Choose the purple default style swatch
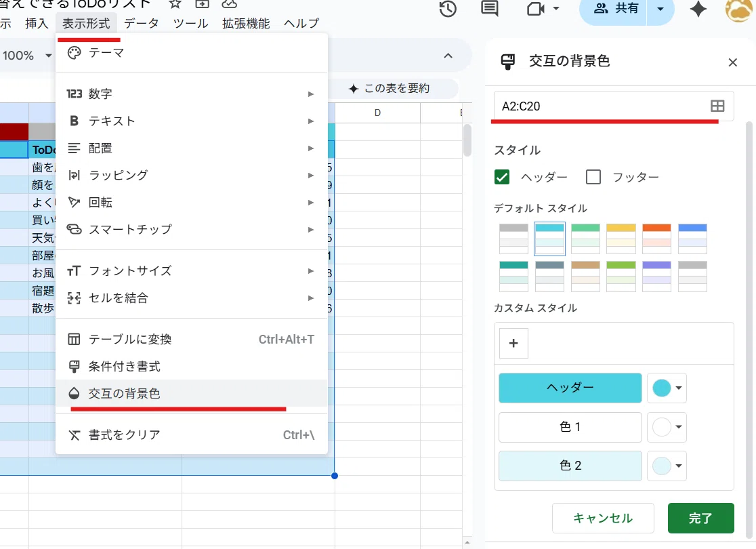 tap(656, 277)
